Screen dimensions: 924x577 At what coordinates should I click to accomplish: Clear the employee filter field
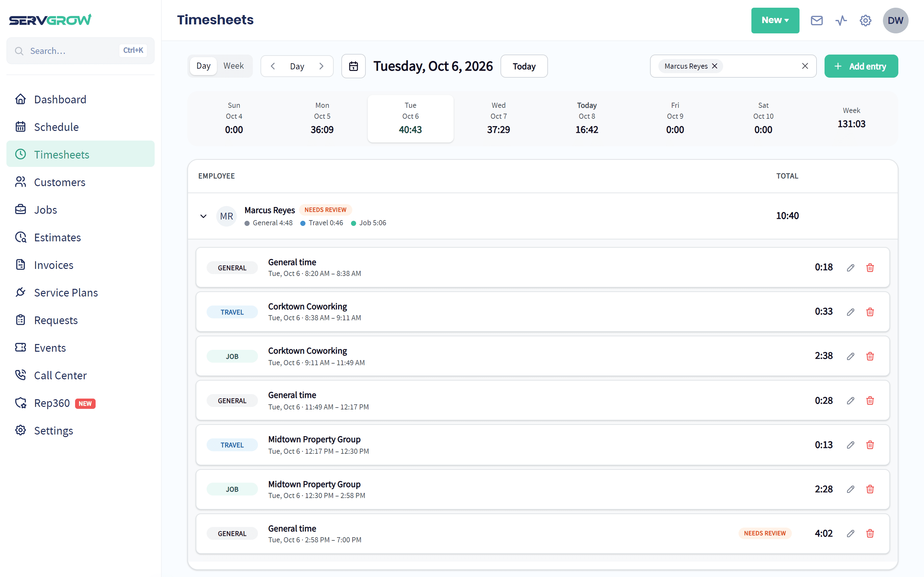coord(805,66)
